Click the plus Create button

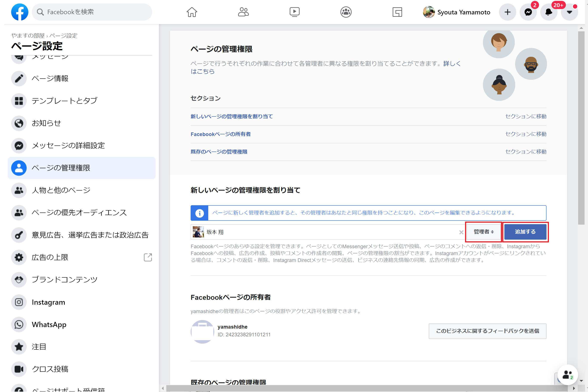coord(507,12)
